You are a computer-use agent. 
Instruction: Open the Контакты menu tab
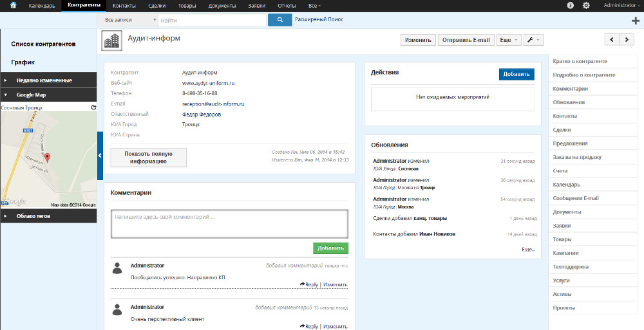click(124, 6)
